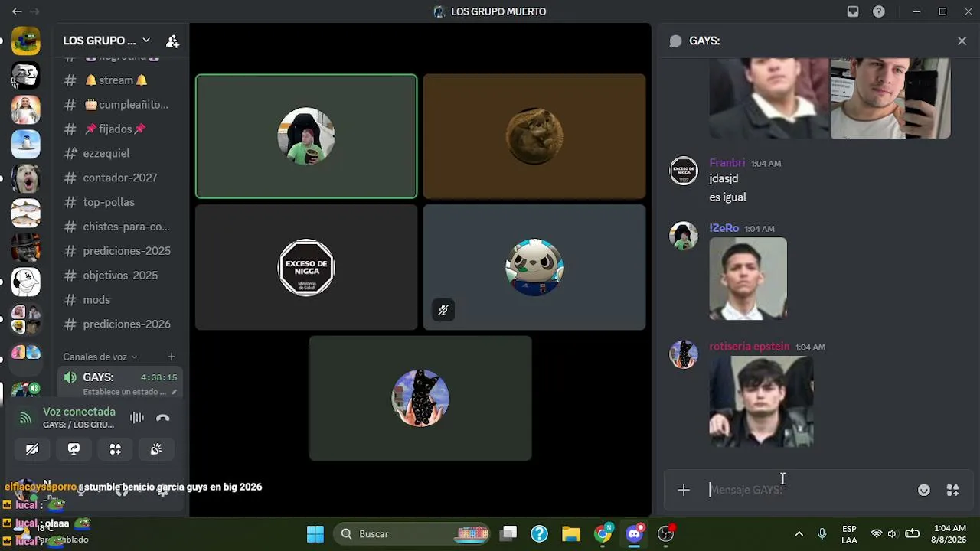The image size is (980, 551).
Task: Open the penguin server icon
Action: coord(26,145)
